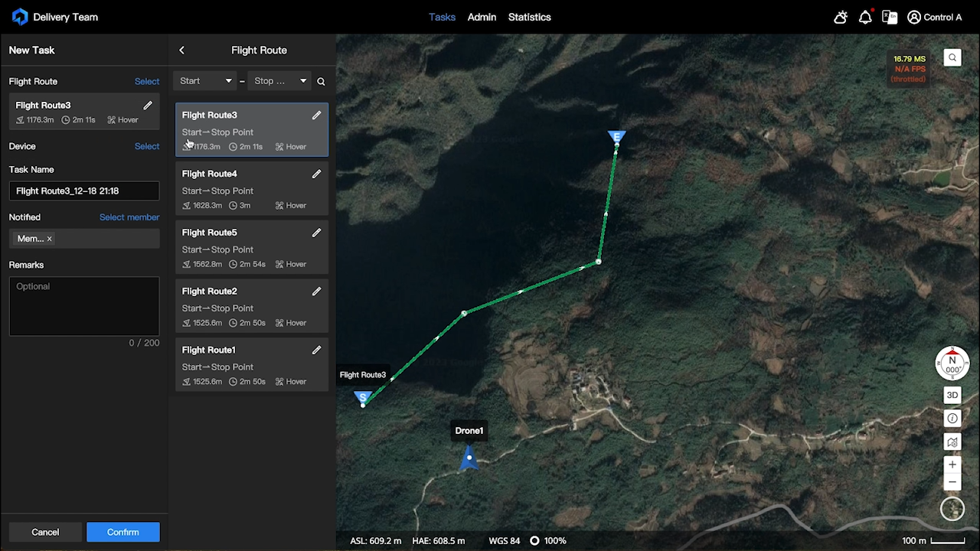Click the map search magnifier icon
980x551 pixels.
point(952,58)
